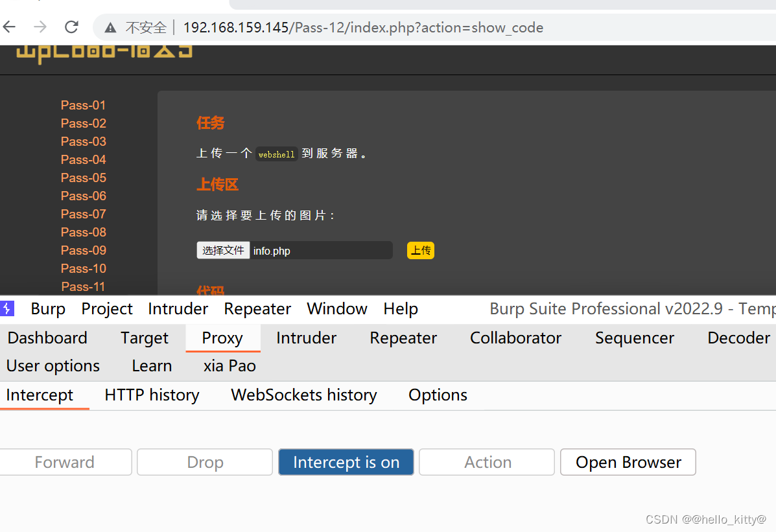This screenshot has width=776, height=532.
Task: Click the browser address bar URL
Action: pos(363,28)
